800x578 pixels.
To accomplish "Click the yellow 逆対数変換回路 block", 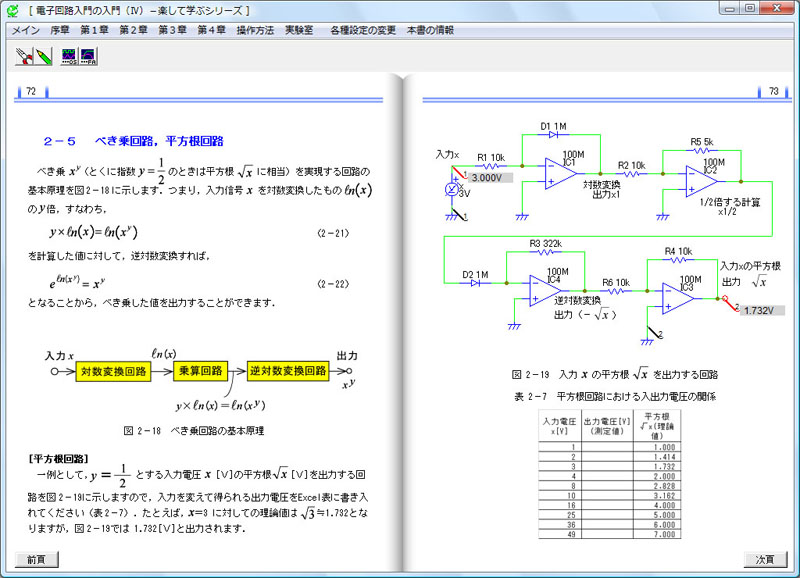I will [x=288, y=371].
